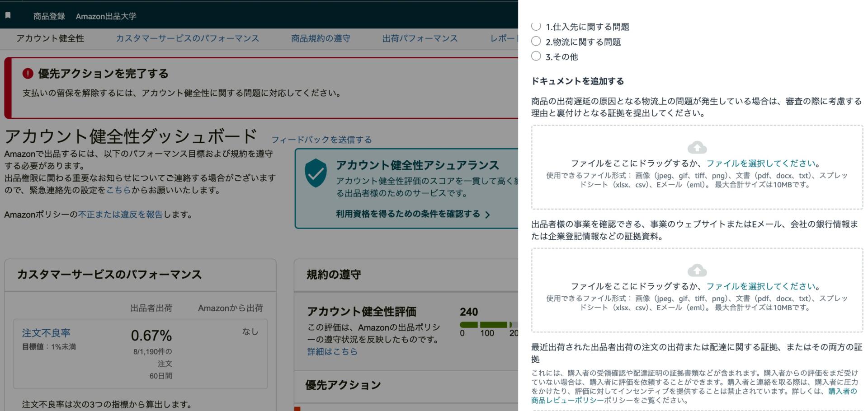Click the フィードバックを送信する link
Image resolution: width=868 pixels, height=411 pixels.
[x=321, y=140]
